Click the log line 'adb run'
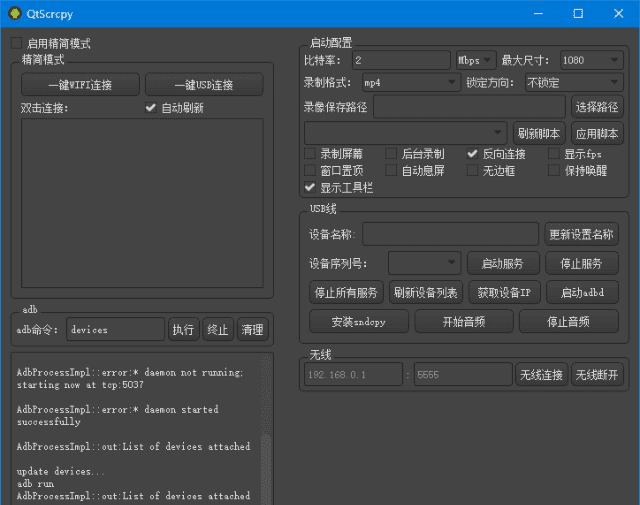 coord(35,484)
